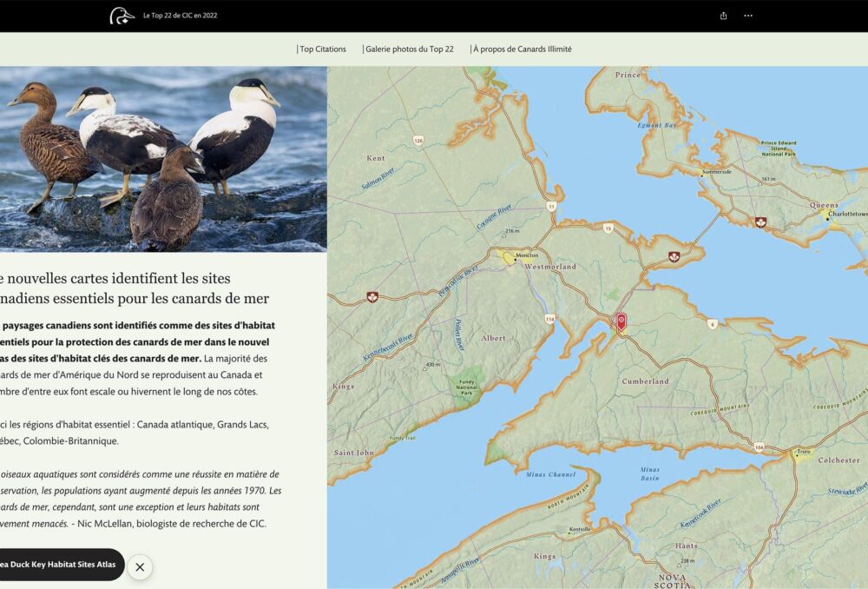Click the story title Le Top 22 de CIC en 2022
868x589 pixels.
[x=180, y=16]
